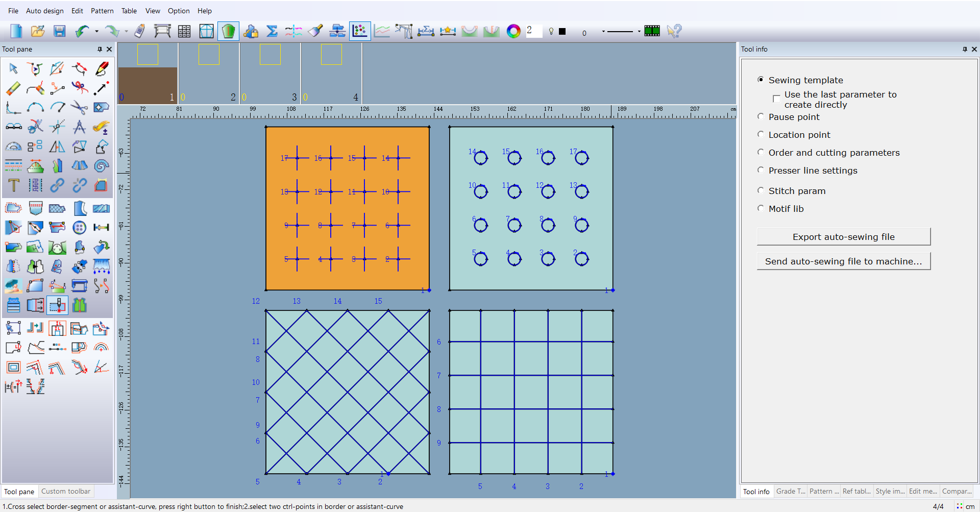Select the red pencil drawing tool
Image resolution: width=980 pixels, height=512 pixels.
pos(102,68)
